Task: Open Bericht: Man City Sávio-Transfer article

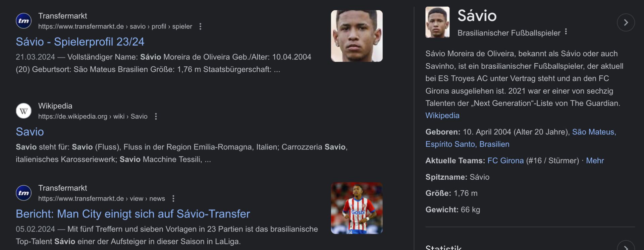Action: (133, 214)
